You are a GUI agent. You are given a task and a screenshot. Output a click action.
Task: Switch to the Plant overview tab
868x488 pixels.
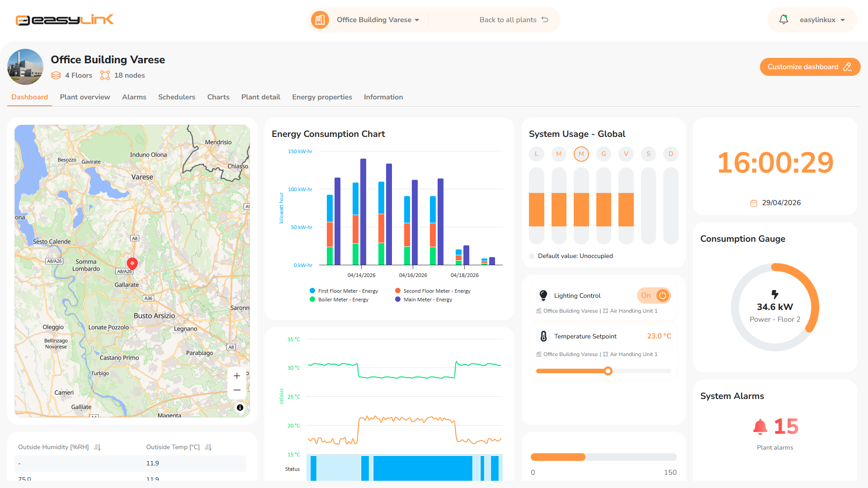(x=85, y=97)
